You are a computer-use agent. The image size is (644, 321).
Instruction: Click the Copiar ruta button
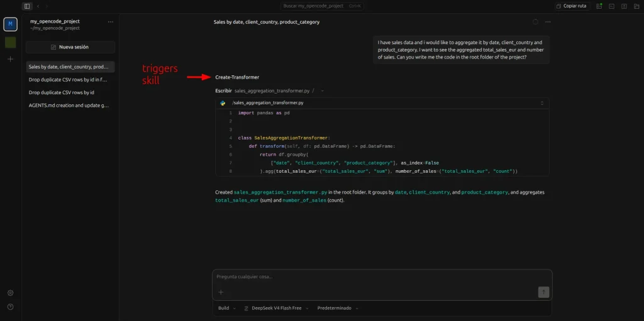click(x=572, y=6)
